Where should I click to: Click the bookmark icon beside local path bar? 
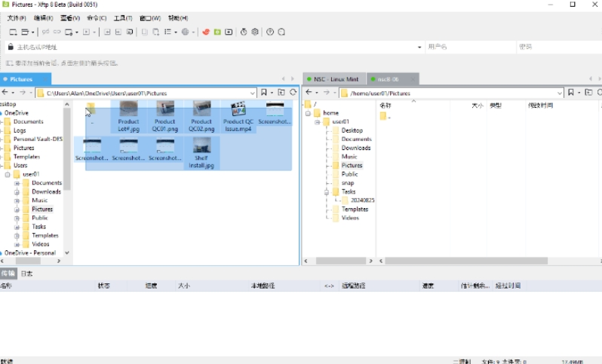263,93
